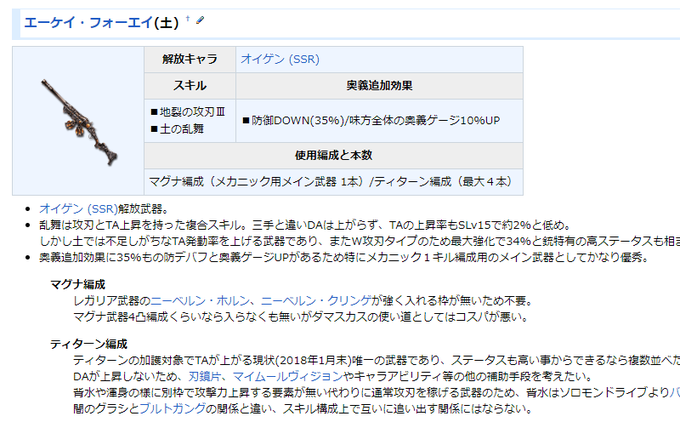This screenshot has width=680, height=422.
Task: Click the dagger anchor symbol after the heading
Action: (188, 19)
